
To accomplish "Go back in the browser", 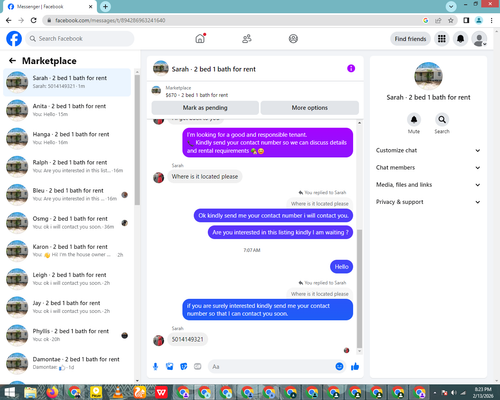I will coord(9,20).
